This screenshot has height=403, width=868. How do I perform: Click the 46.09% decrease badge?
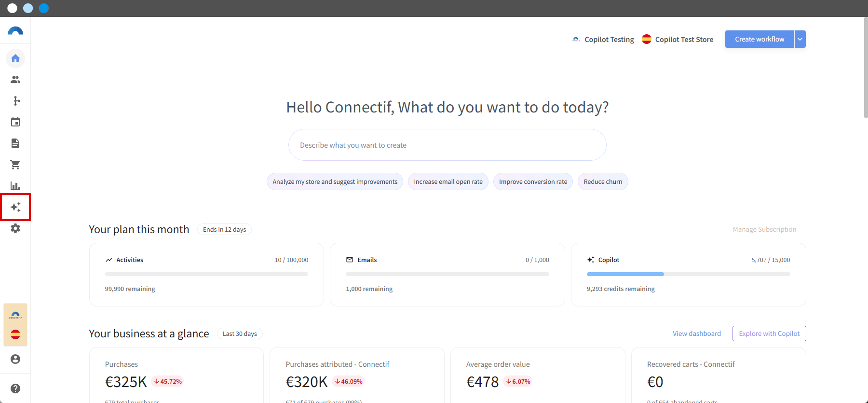(x=348, y=381)
